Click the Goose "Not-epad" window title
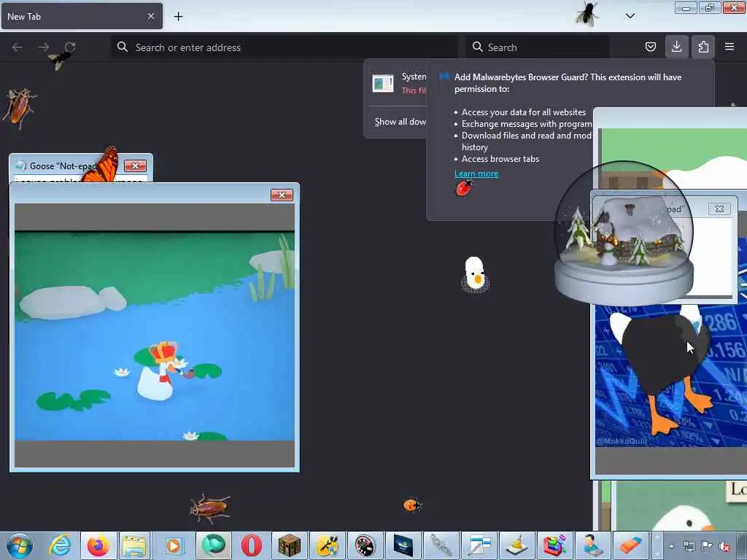Viewport: 747px width, 560px height. coord(64,166)
